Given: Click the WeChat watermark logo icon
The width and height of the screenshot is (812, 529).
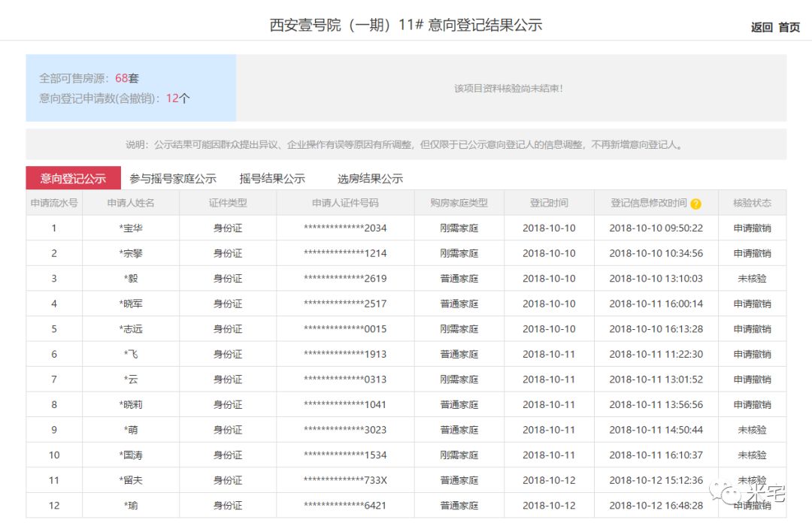Looking at the screenshot, I should click(728, 492).
